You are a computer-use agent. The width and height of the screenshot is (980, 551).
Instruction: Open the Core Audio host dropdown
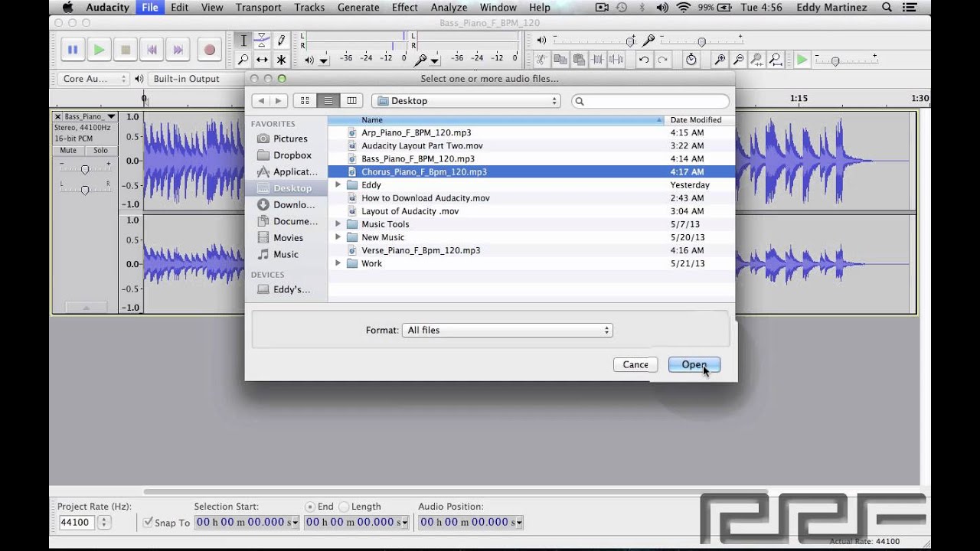[x=93, y=79]
